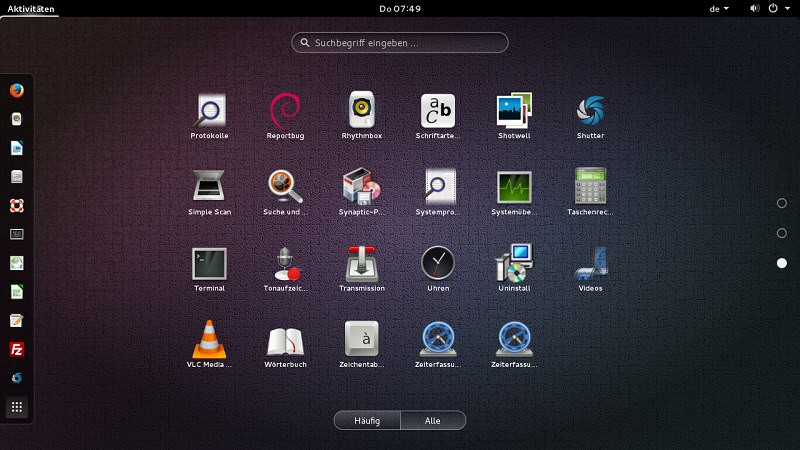Open the power system menu dropdown

776,8
